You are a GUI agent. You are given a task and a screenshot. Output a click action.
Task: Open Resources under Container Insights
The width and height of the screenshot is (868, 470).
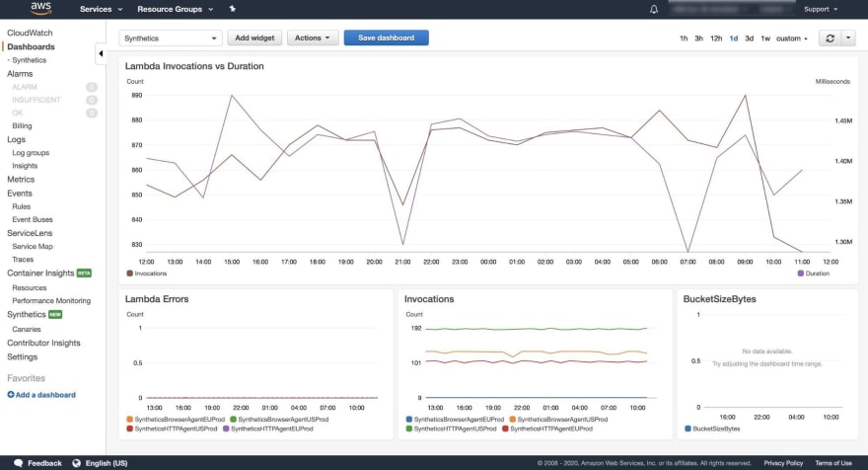coord(30,287)
